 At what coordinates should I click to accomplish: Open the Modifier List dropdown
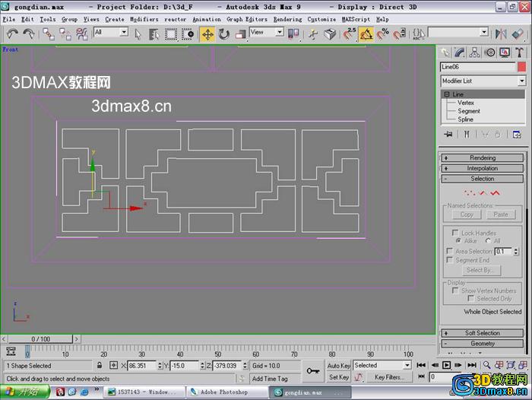tap(522, 81)
